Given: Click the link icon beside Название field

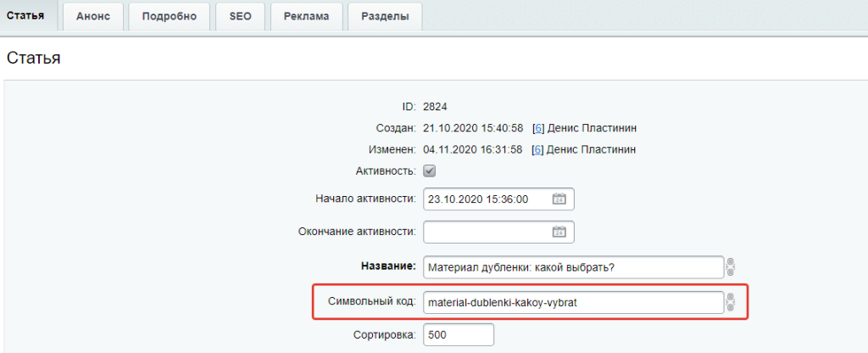Looking at the screenshot, I should pyautogui.click(x=731, y=267).
